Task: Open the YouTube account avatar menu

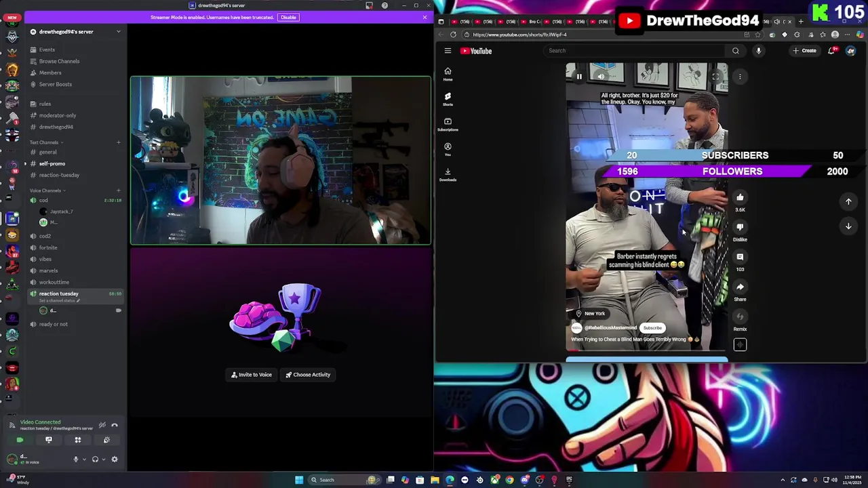Action: click(x=850, y=51)
